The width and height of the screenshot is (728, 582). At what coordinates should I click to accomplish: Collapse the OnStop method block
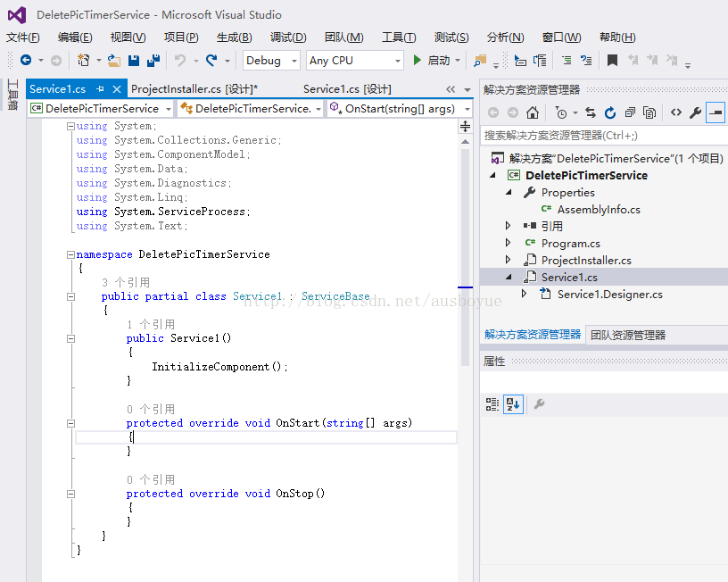point(70,494)
